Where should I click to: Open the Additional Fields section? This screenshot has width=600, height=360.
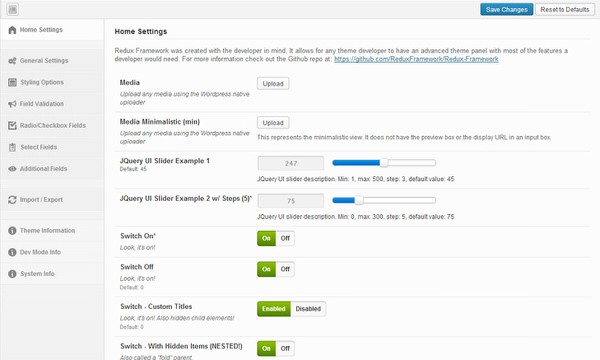point(52,169)
